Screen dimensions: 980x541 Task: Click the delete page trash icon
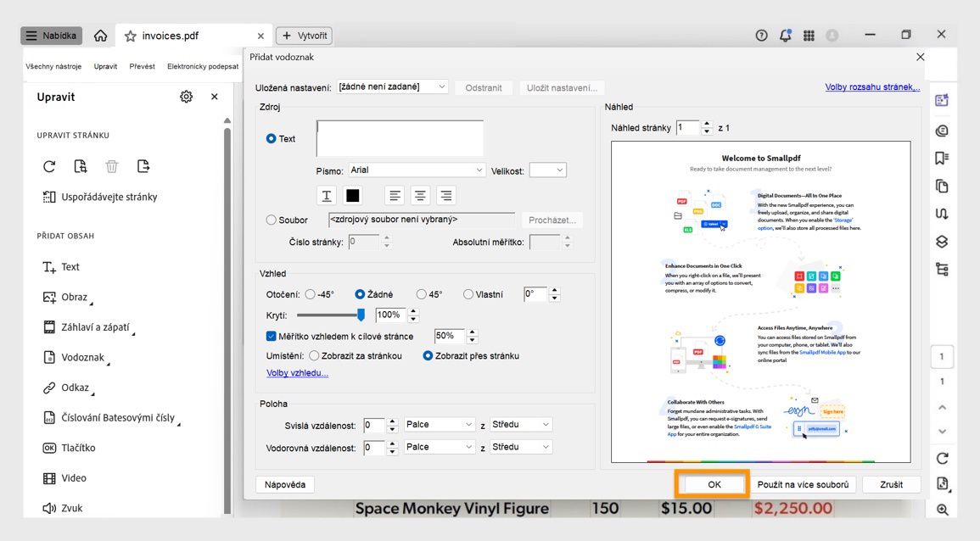(x=112, y=166)
